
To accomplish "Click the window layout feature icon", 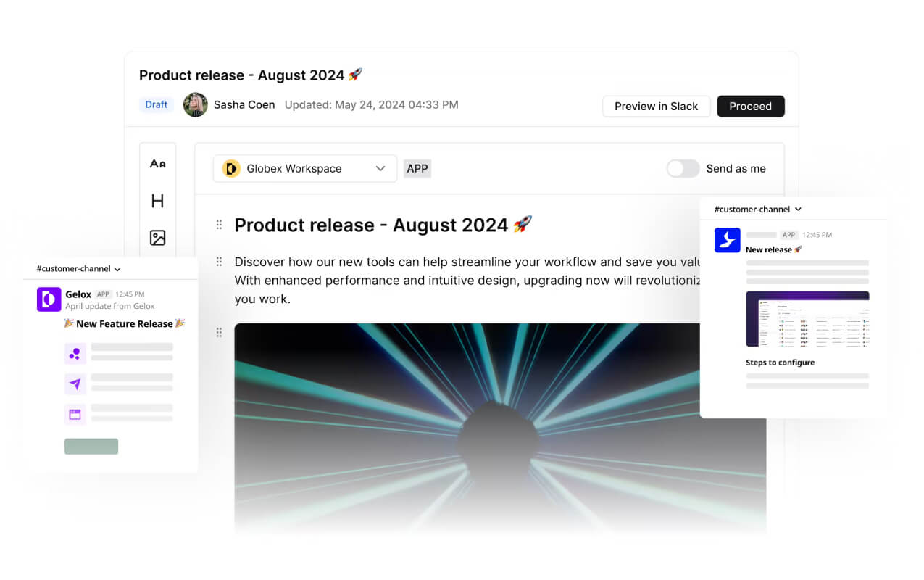I will click(75, 415).
